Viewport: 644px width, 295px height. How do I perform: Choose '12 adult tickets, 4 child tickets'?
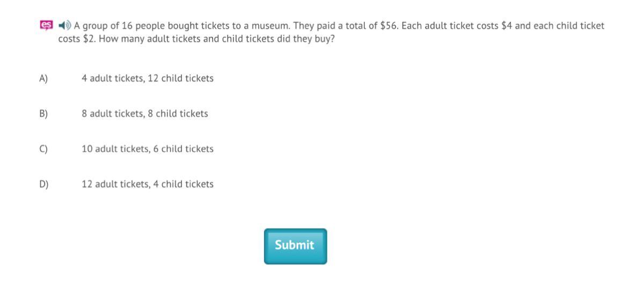pos(148,185)
